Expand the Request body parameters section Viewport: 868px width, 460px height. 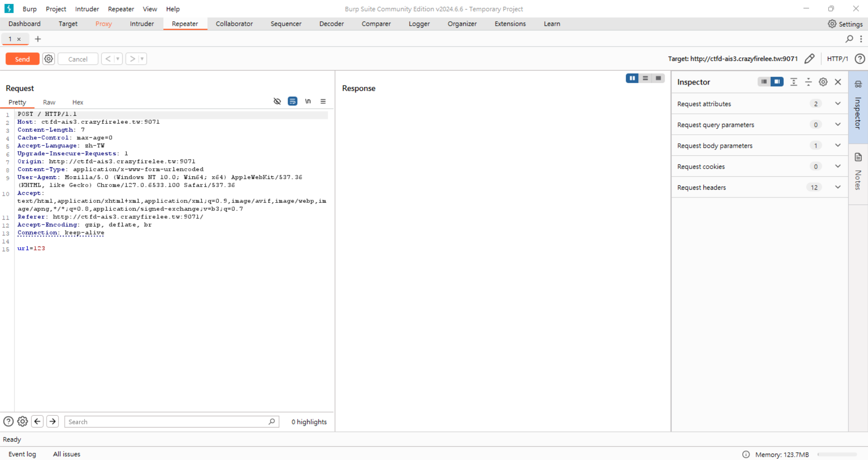837,146
